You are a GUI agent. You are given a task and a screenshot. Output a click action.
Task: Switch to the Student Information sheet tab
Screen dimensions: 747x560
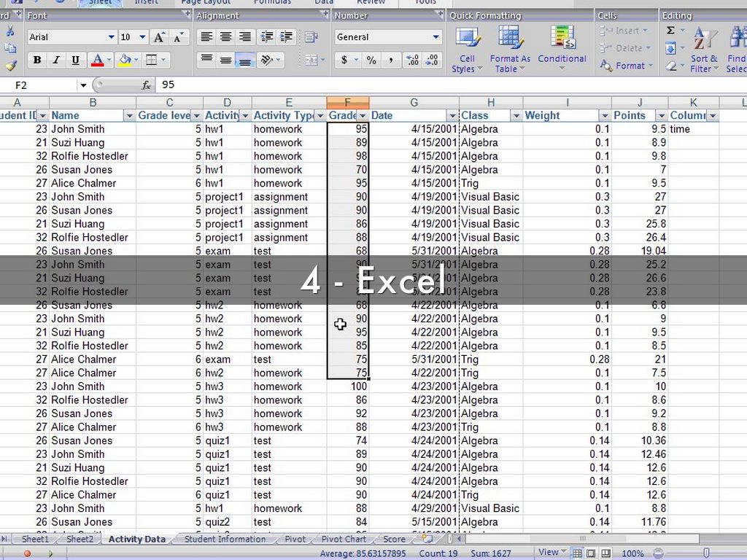[225, 540]
